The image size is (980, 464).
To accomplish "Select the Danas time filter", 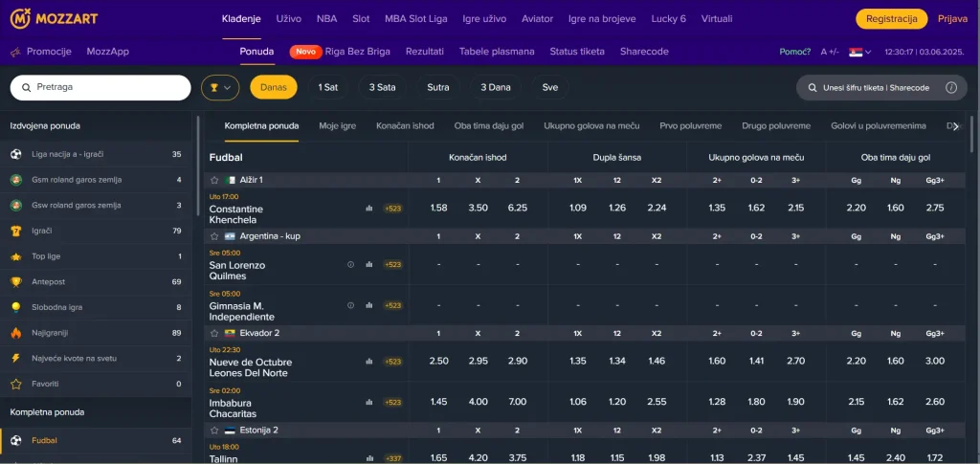I will 273,87.
